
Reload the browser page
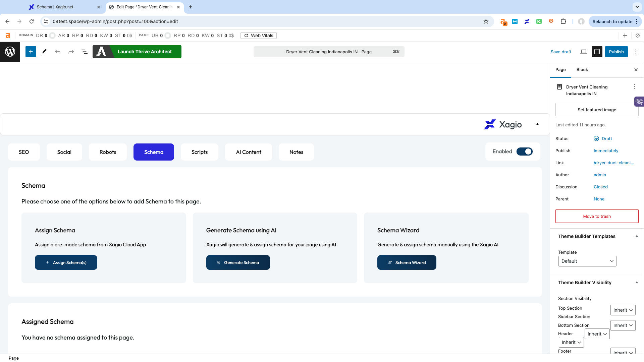click(x=32, y=21)
